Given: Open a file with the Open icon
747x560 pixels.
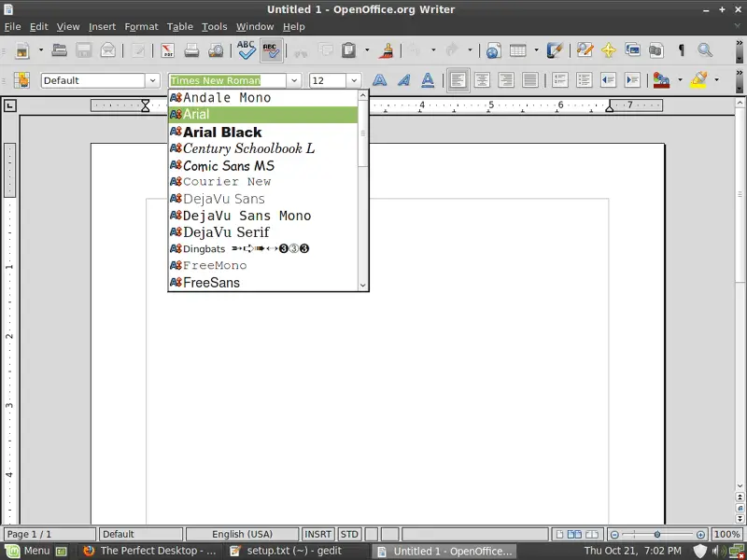Looking at the screenshot, I should (59, 50).
